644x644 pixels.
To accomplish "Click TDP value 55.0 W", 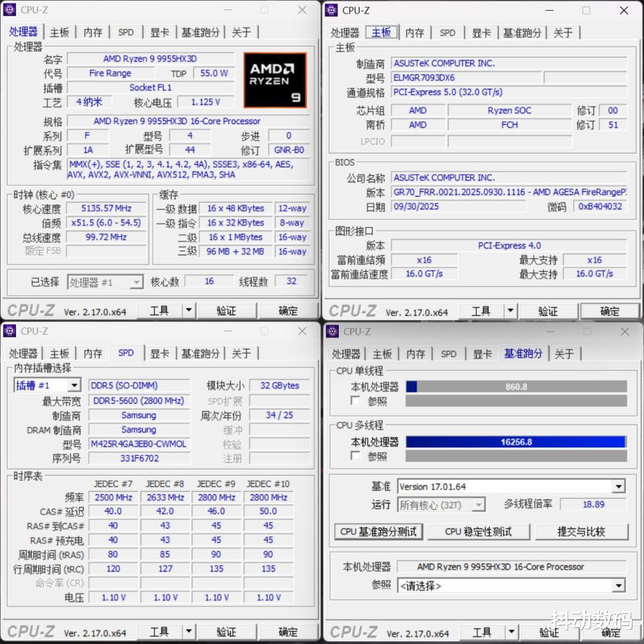I will coord(214,73).
